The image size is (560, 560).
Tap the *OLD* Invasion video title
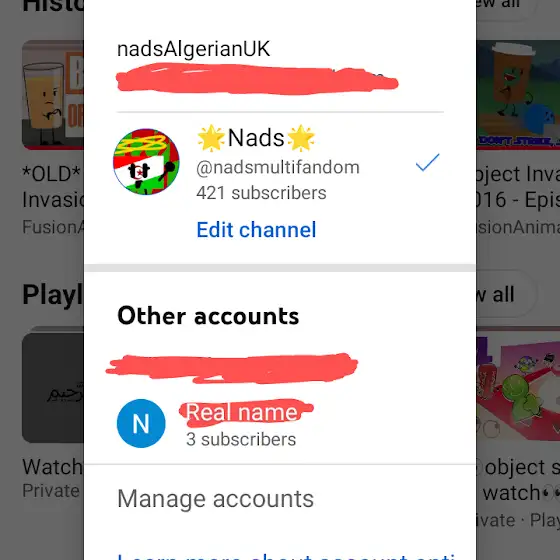(53, 186)
